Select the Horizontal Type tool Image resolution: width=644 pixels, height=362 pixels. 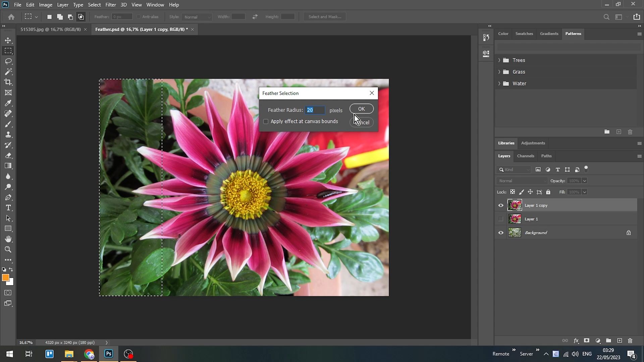pyautogui.click(x=8, y=208)
